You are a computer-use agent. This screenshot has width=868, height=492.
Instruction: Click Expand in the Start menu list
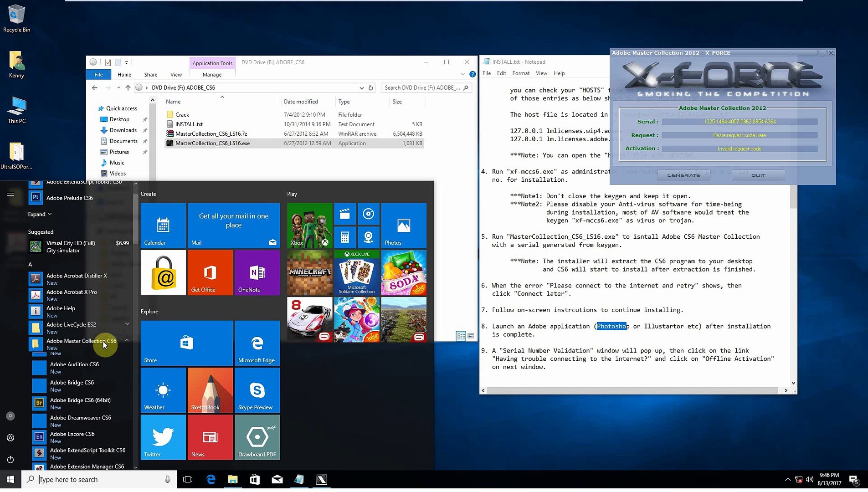(40, 214)
